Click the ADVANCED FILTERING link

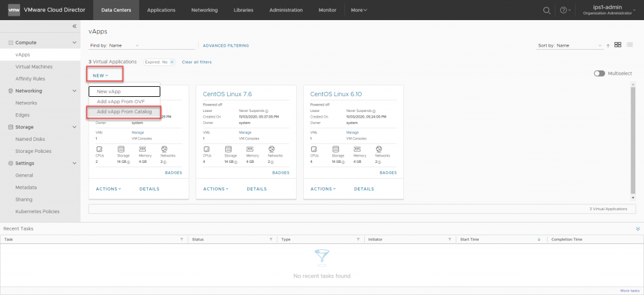[226, 45]
